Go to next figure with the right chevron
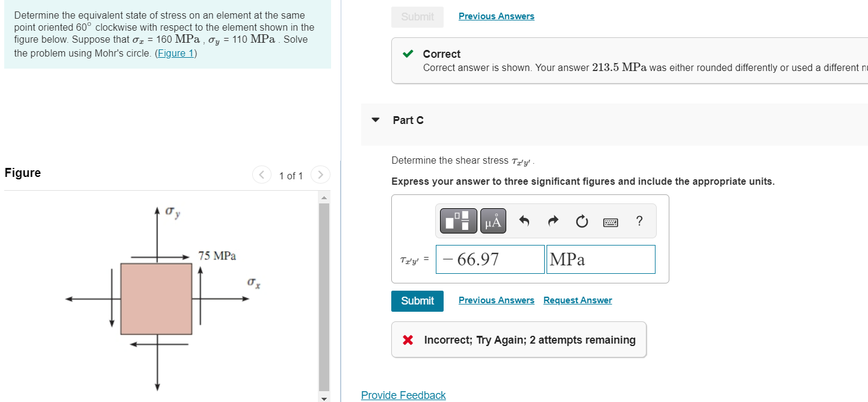 point(320,176)
